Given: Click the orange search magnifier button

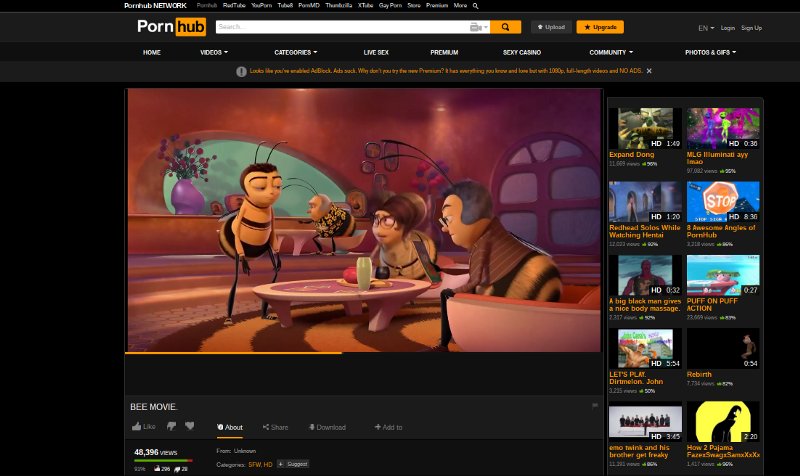Looking at the screenshot, I should 506,27.
